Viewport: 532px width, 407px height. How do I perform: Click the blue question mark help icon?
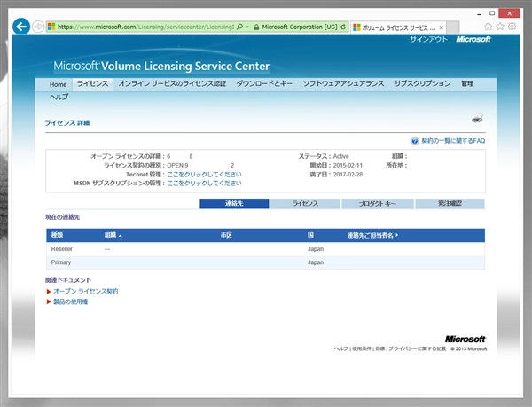coord(415,141)
